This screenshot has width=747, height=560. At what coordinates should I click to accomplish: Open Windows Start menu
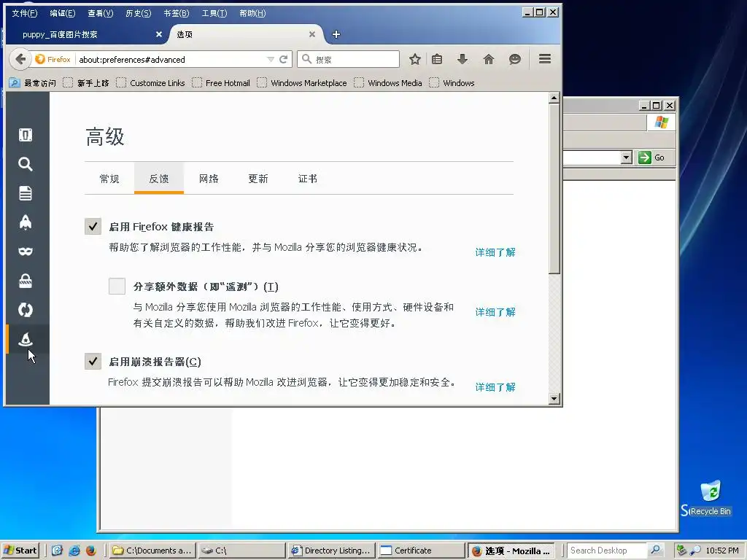pyautogui.click(x=20, y=551)
